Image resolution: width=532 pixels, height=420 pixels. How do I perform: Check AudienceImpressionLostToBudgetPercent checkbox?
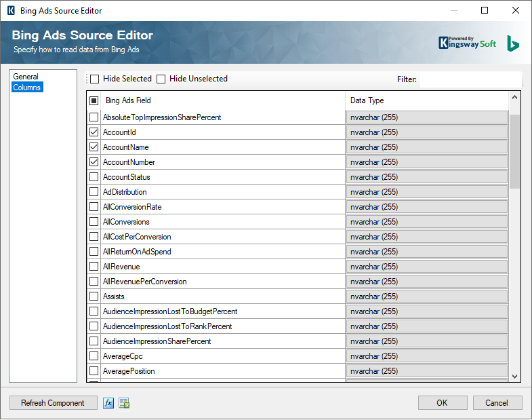pyautogui.click(x=94, y=311)
